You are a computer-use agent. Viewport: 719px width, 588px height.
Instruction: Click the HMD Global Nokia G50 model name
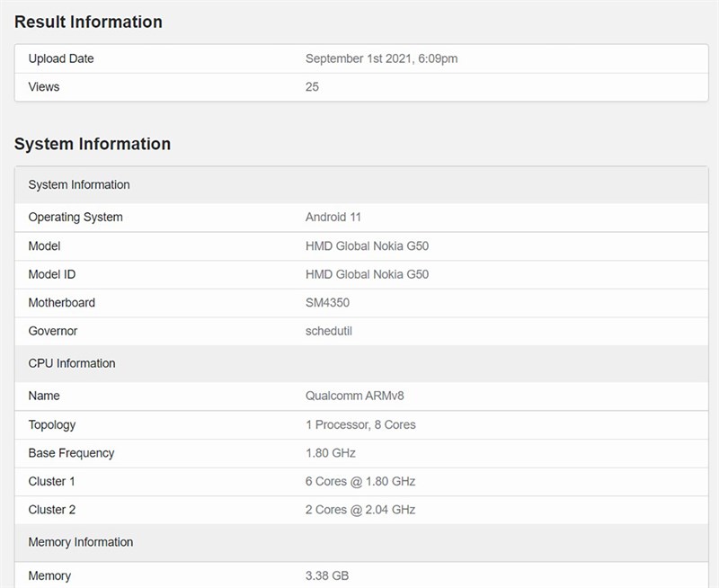pos(367,245)
